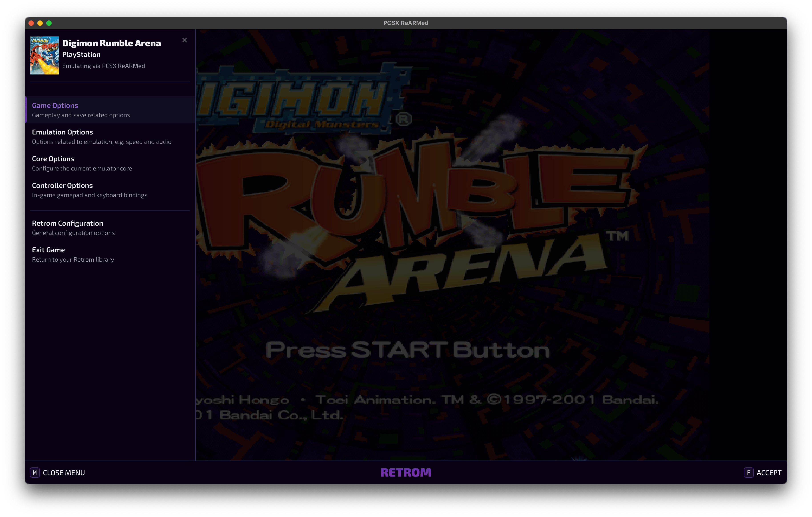Click the yellow minimize window button
This screenshot has width=812, height=517.
point(40,23)
